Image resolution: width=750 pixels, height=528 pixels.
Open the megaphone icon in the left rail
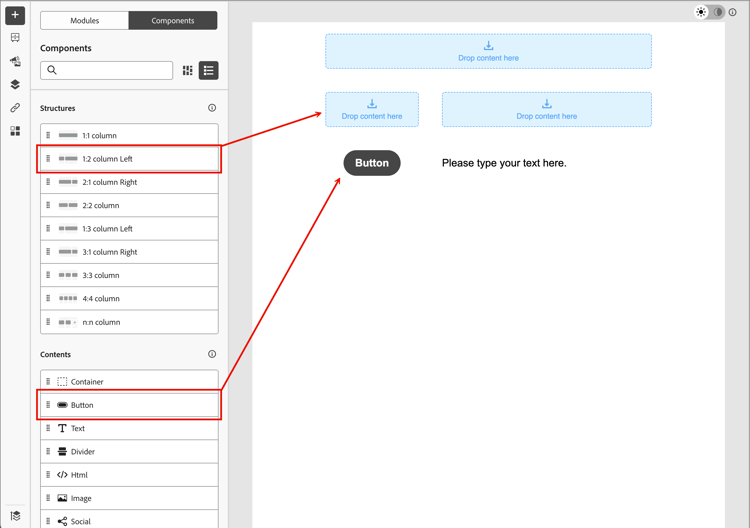[x=15, y=61]
